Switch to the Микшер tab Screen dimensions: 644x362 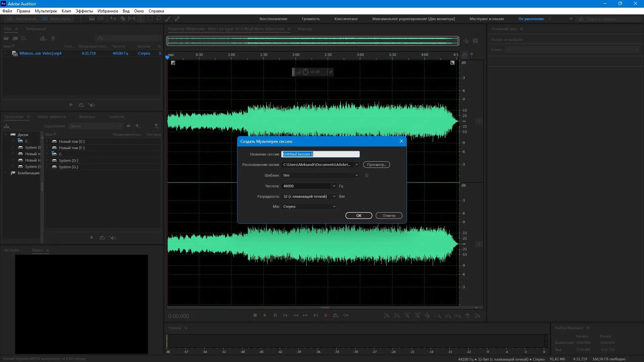(305, 29)
